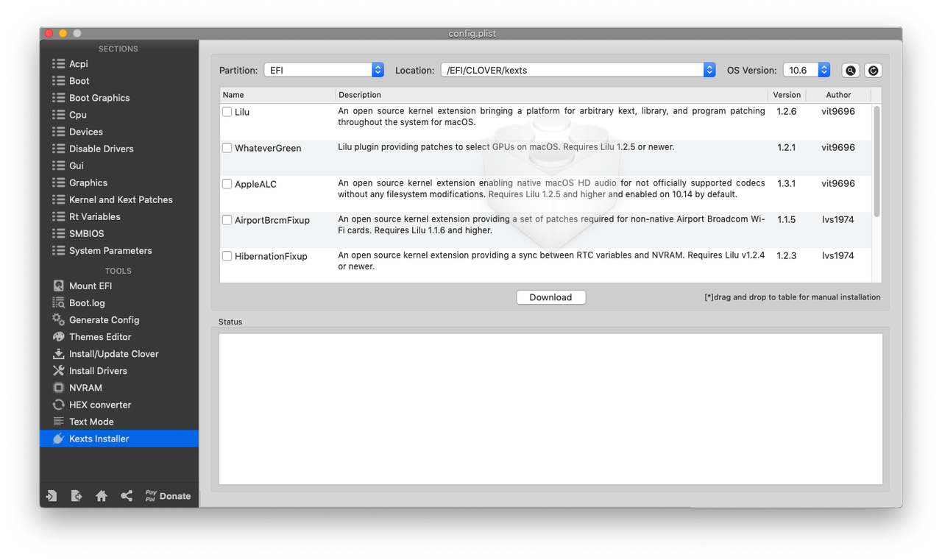The image size is (942, 560).
Task: Select Kexts Installer in Tools
Action: [x=119, y=438]
